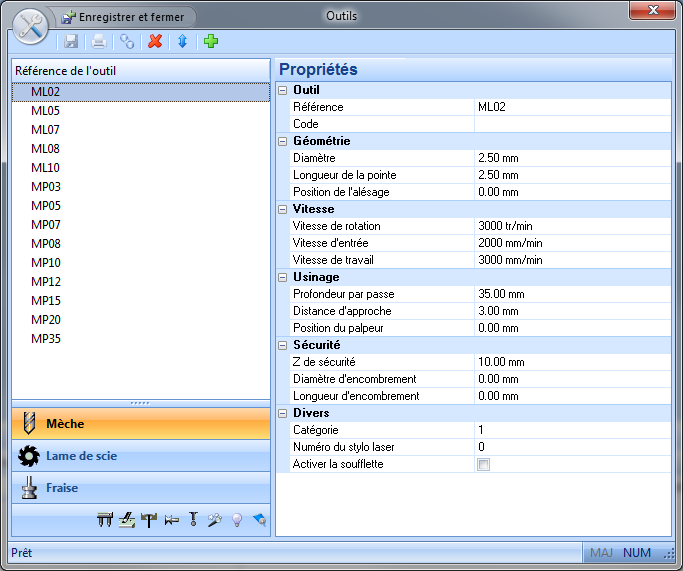Click the green plus add tool icon

[x=210, y=41]
